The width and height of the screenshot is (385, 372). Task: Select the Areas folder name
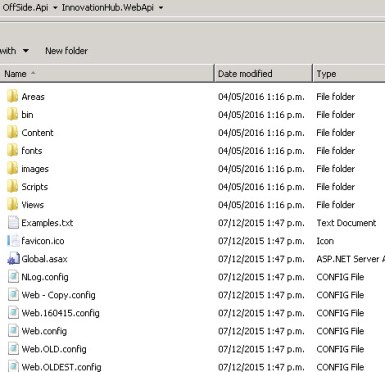[33, 97]
